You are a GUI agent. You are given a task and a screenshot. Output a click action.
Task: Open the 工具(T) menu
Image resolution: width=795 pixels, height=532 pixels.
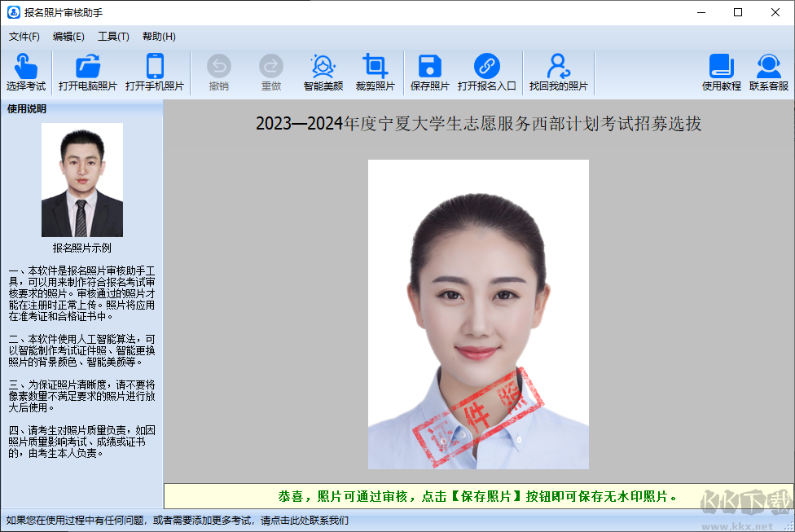tap(113, 36)
